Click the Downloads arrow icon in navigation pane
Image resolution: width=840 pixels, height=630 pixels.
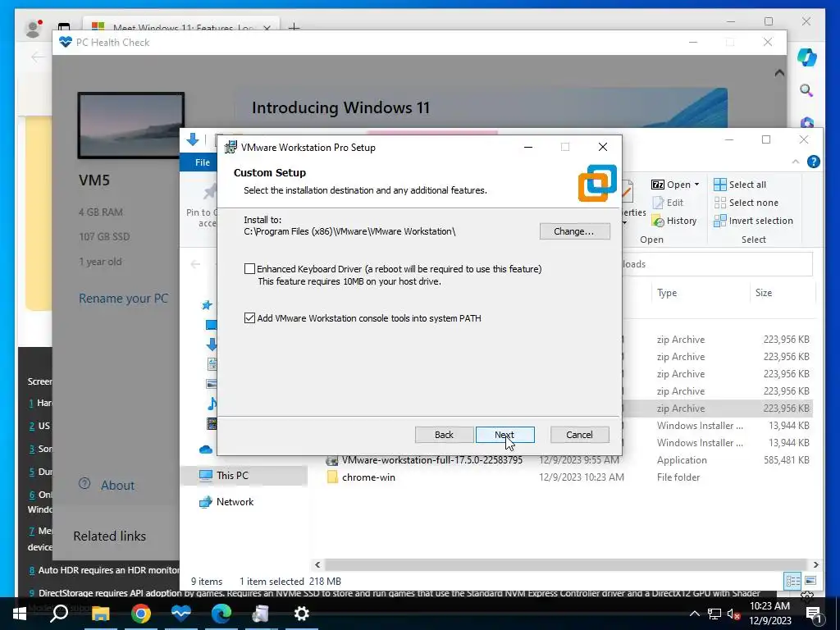coord(212,345)
